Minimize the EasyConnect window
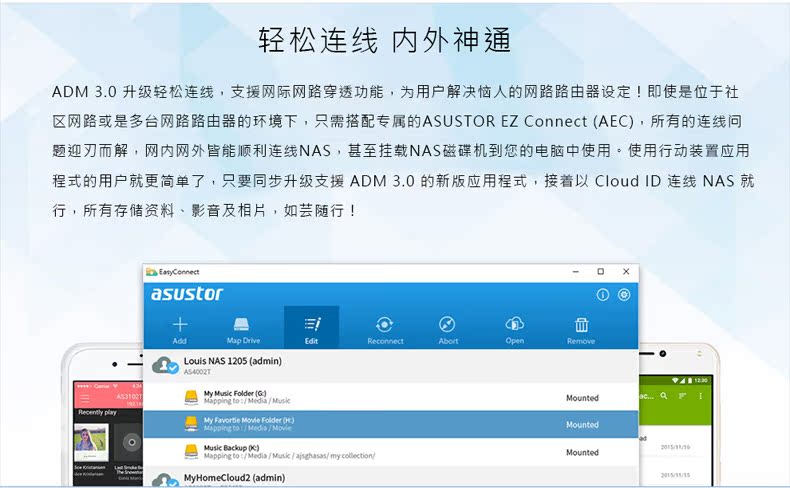Viewport: 790px width, 488px height. [575, 271]
